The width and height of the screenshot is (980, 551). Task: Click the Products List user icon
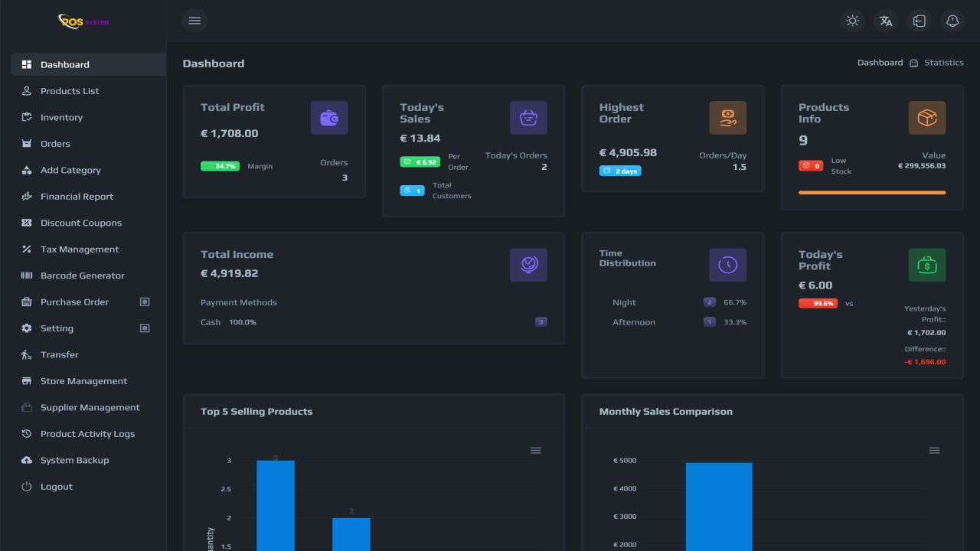tap(27, 91)
